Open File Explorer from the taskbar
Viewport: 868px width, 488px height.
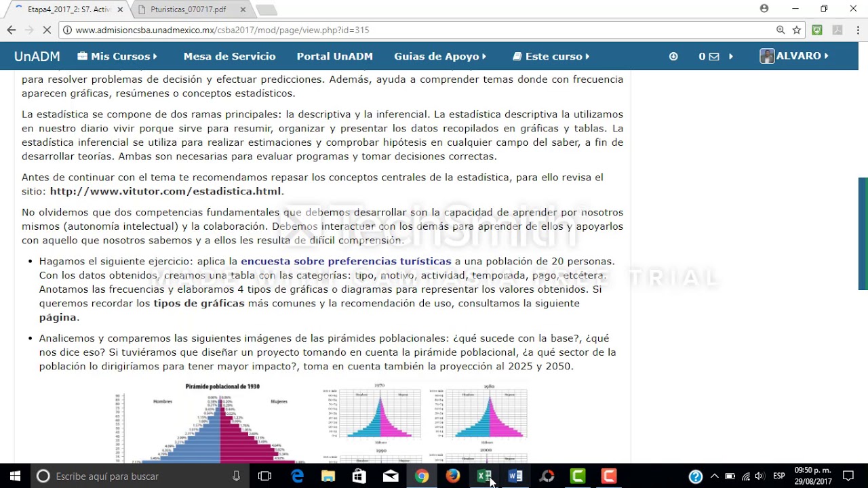328,476
